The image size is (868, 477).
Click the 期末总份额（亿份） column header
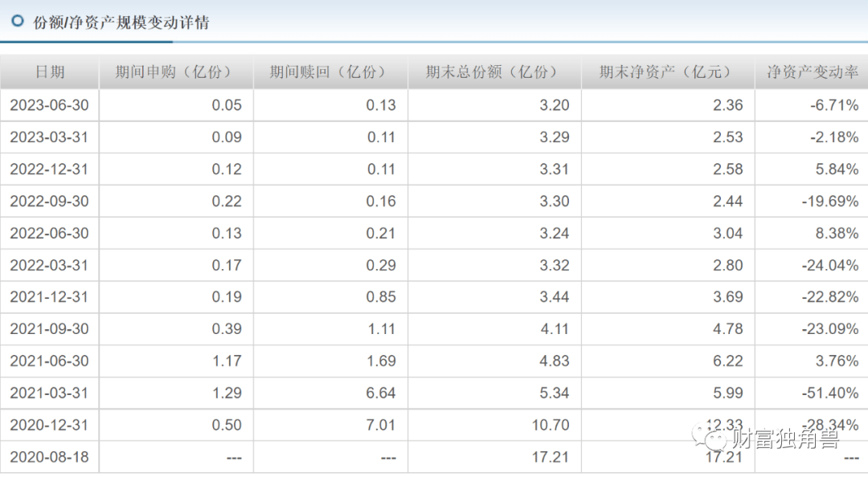click(x=492, y=72)
